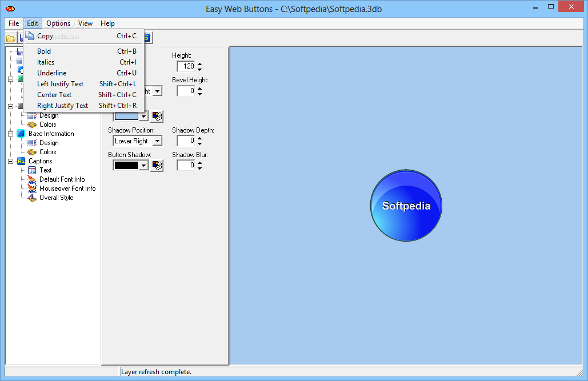This screenshot has width=588, height=381.
Task: Collapse the Base Information tree node
Action: click(x=10, y=134)
